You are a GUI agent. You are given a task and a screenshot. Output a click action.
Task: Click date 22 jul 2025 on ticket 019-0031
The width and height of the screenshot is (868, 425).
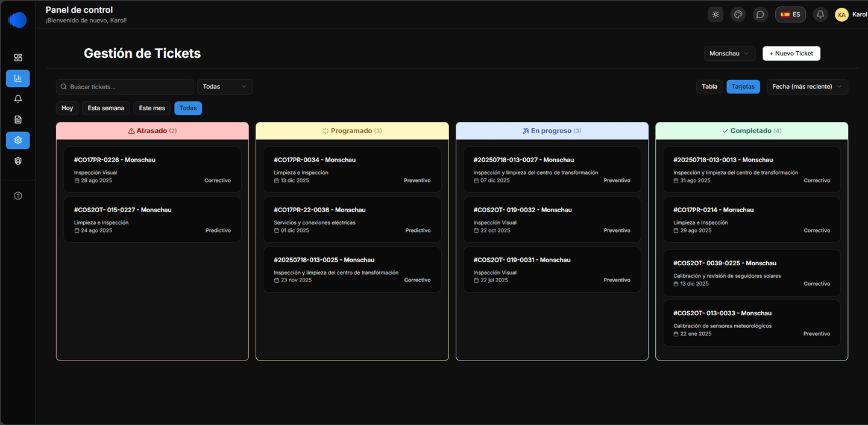pyautogui.click(x=494, y=280)
